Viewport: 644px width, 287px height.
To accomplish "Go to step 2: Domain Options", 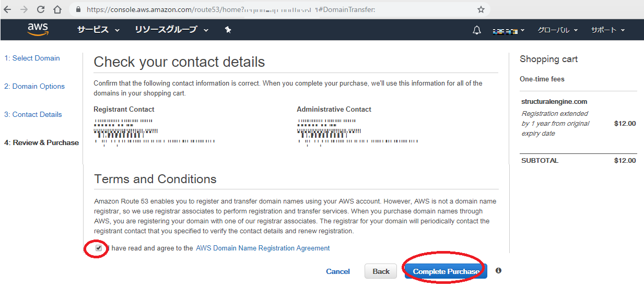I will [x=34, y=86].
